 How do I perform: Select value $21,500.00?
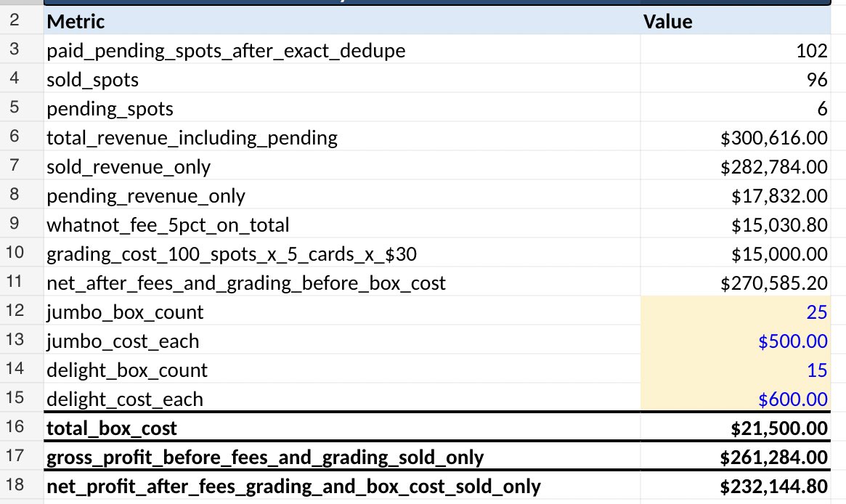click(736, 428)
